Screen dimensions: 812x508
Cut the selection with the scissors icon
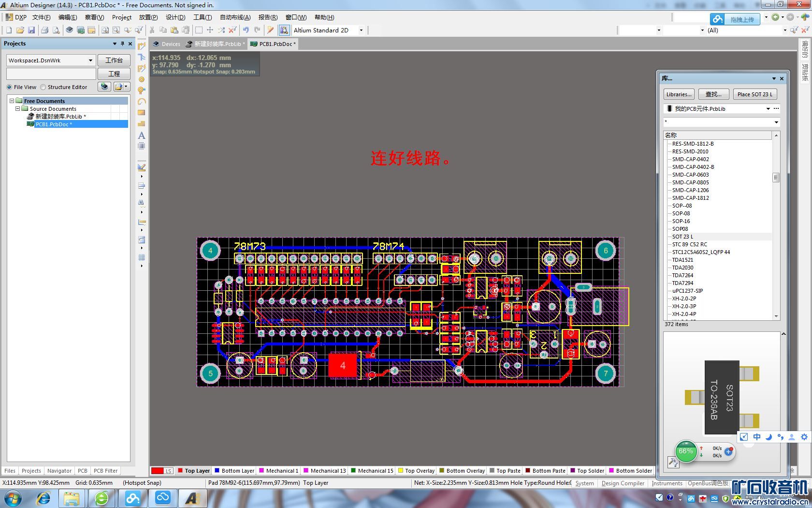tap(152, 30)
